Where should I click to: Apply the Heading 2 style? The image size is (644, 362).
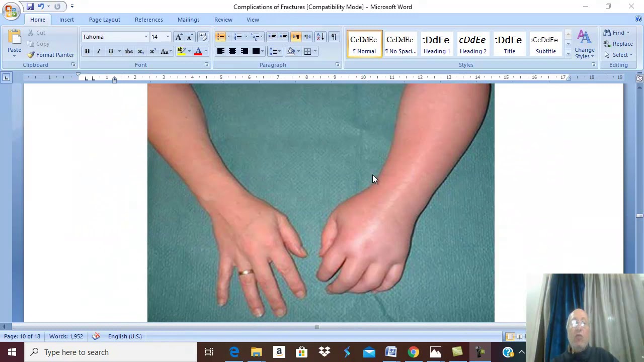click(x=473, y=44)
